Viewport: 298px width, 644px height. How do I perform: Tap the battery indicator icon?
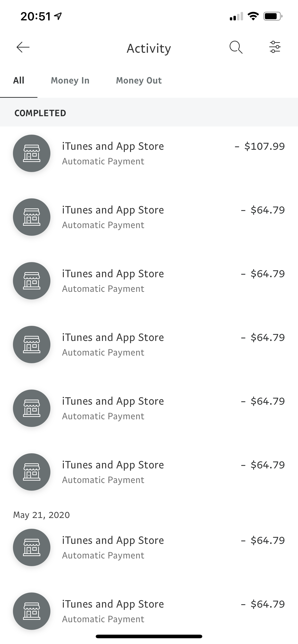pyautogui.click(x=273, y=17)
